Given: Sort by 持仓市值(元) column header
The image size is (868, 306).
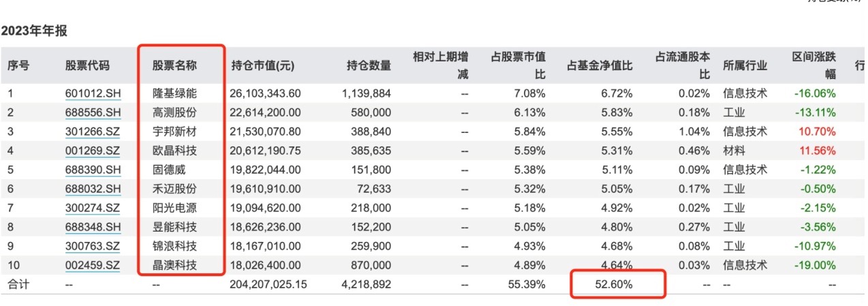Looking at the screenshot, I should (263, 65).
